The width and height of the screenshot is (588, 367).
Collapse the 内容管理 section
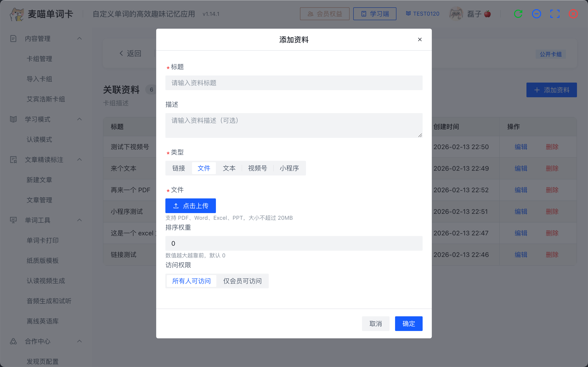coord(79,38)
